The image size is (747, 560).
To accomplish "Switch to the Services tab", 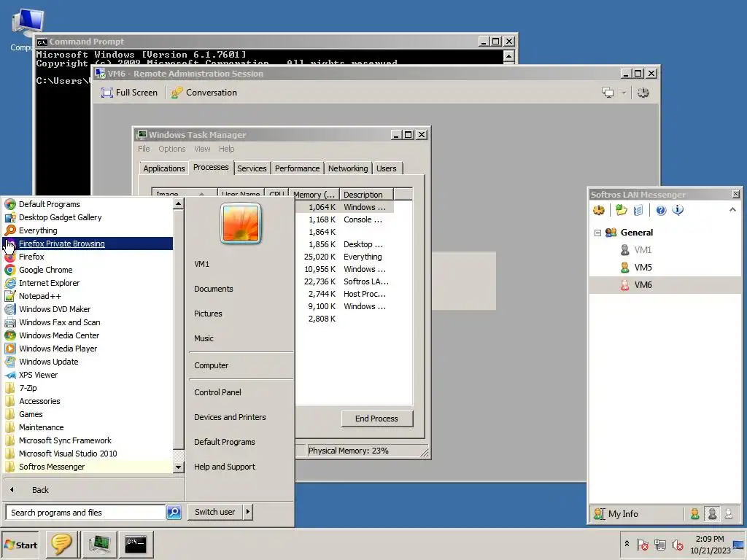I will [x=252, y=168].
